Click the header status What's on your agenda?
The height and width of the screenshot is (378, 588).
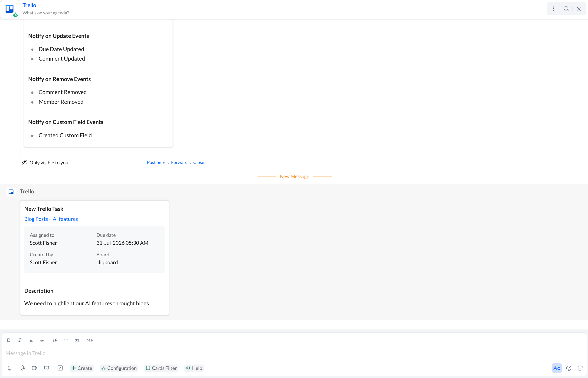click(x=46, y=13)
